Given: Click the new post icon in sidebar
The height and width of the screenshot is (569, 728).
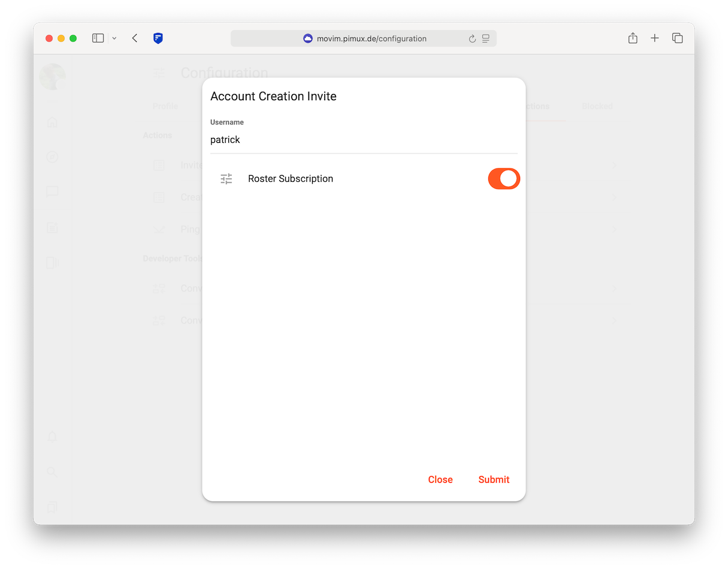Looking at the screenshot, I should (52, 228).
